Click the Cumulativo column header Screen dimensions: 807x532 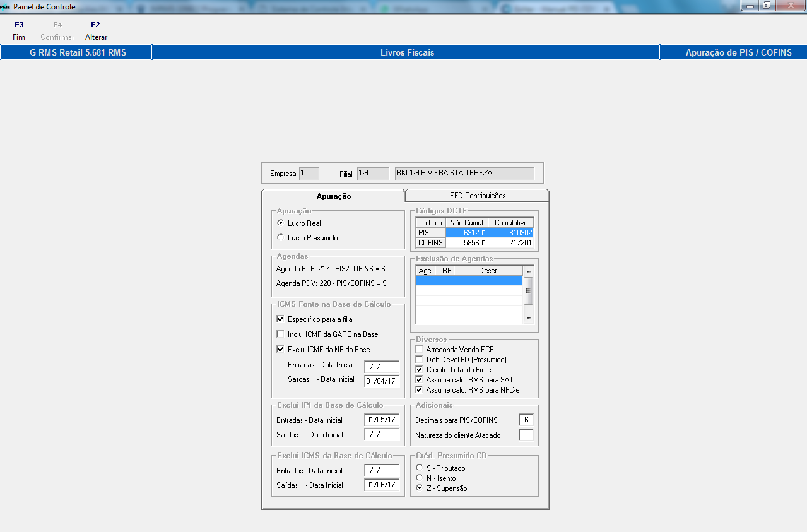(x=511, y=223)
